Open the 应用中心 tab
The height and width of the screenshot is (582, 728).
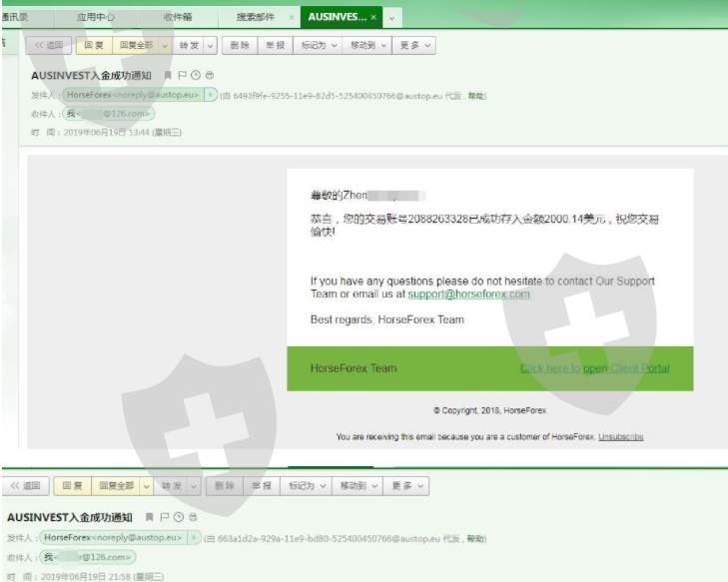(95, 17)
